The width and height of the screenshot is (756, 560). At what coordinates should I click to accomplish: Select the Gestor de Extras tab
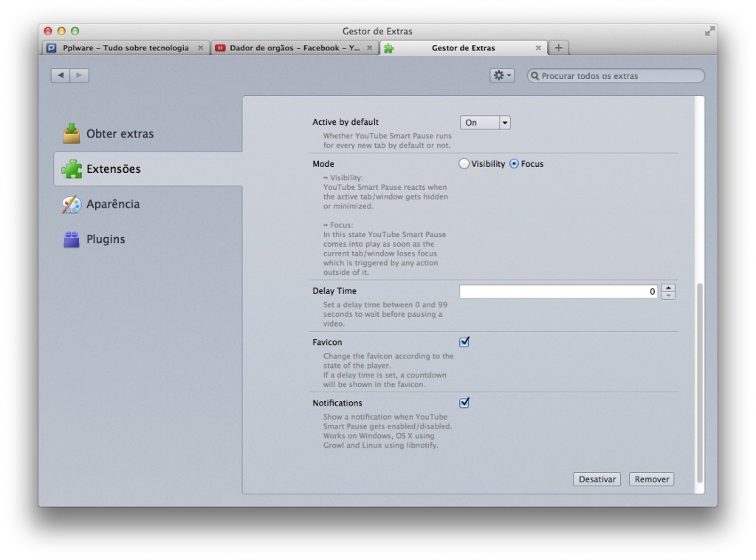[x=464, y=48]
